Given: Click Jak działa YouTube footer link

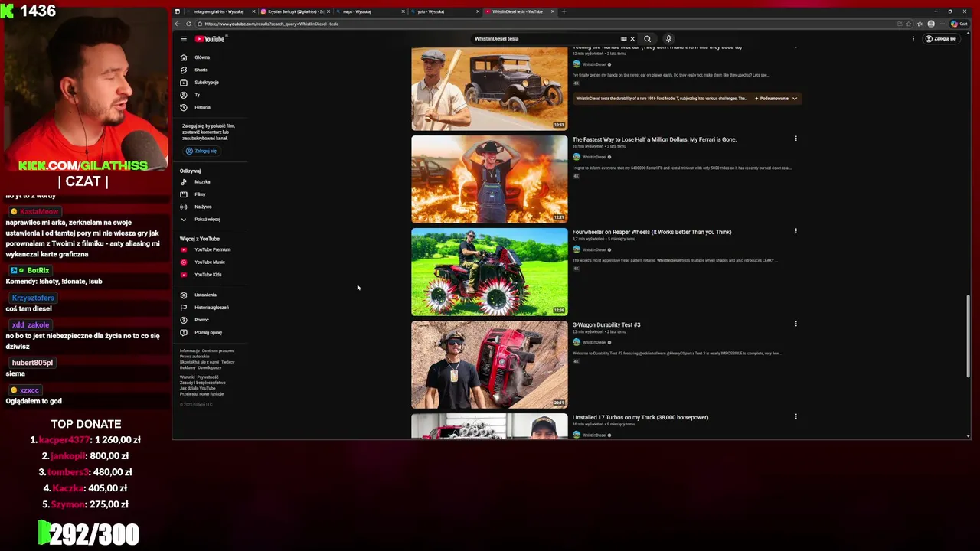Looking at the screenshot, I should coord(198,388).
